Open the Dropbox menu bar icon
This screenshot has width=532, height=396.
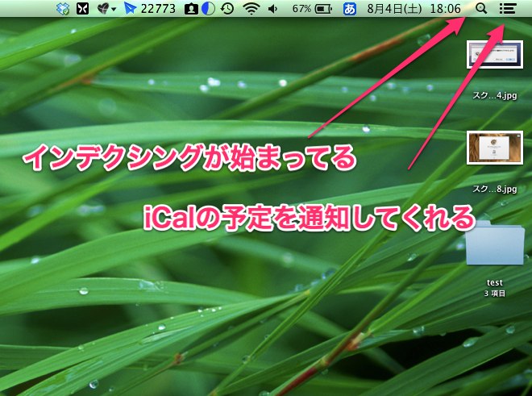[63, 9]
